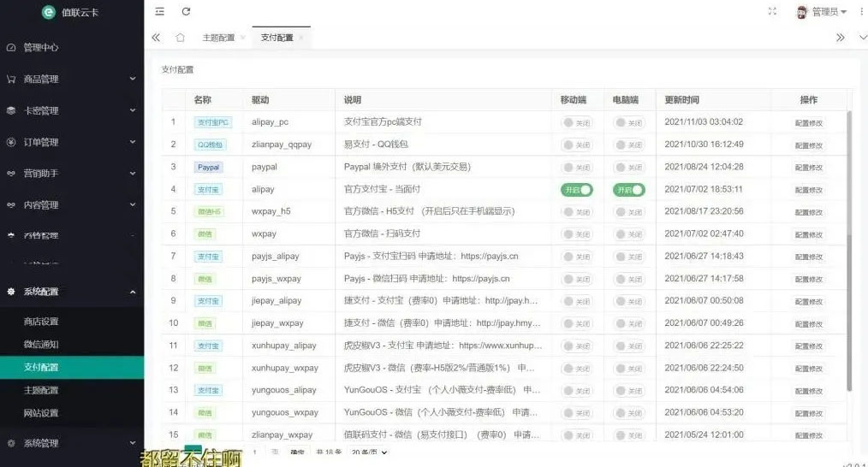Screen dimensions: 868x467
Task: Disable desktop switch for 官方支付宝 当面付
Action: (x=629, y=190)
